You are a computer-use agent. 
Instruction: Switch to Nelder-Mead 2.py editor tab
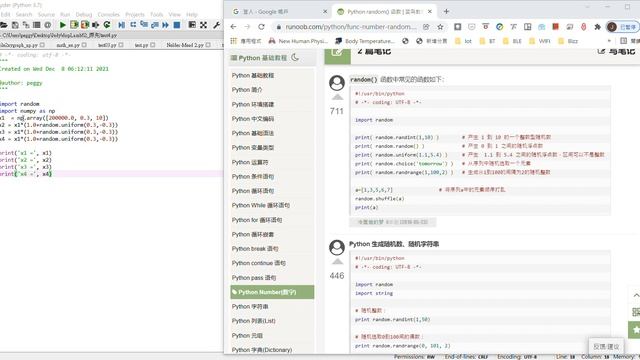185,45
